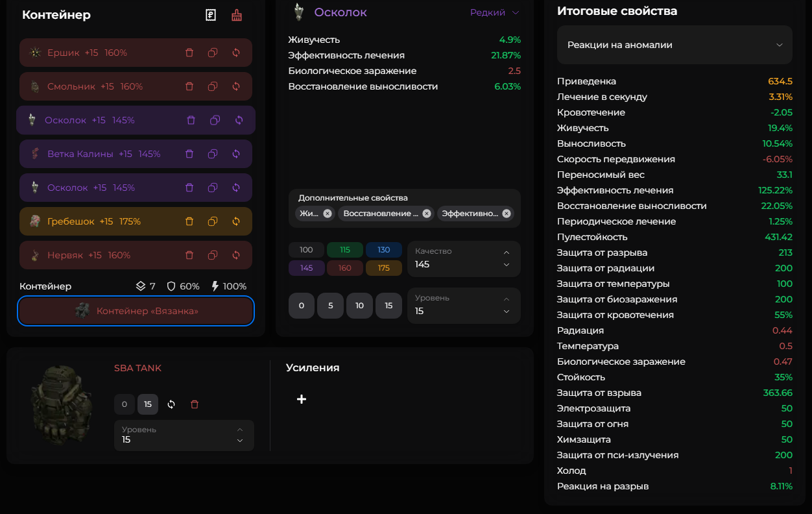Remove the Восстановление additional property chip
The height and width of the screenshot is (514, 812).
(427, 214)
